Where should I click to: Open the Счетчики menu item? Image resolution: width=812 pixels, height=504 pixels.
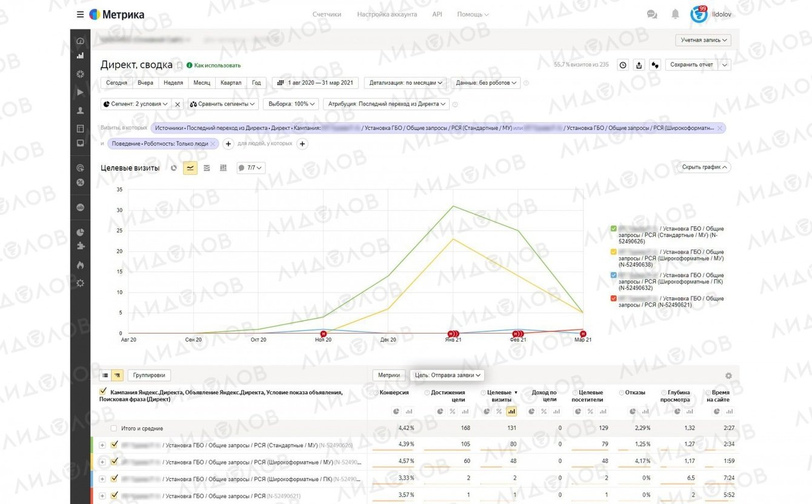tap(327, 15)
